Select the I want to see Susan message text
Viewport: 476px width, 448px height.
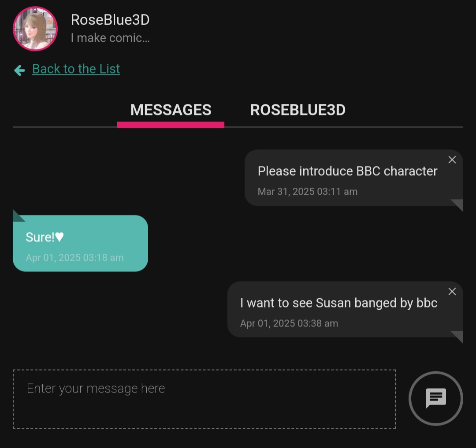coord(339,303)
